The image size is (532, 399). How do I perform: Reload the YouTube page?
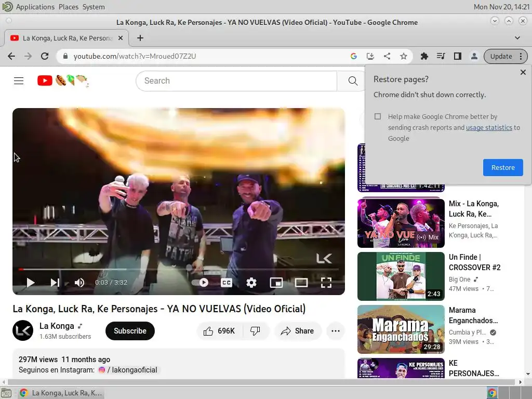pos(45,56)
